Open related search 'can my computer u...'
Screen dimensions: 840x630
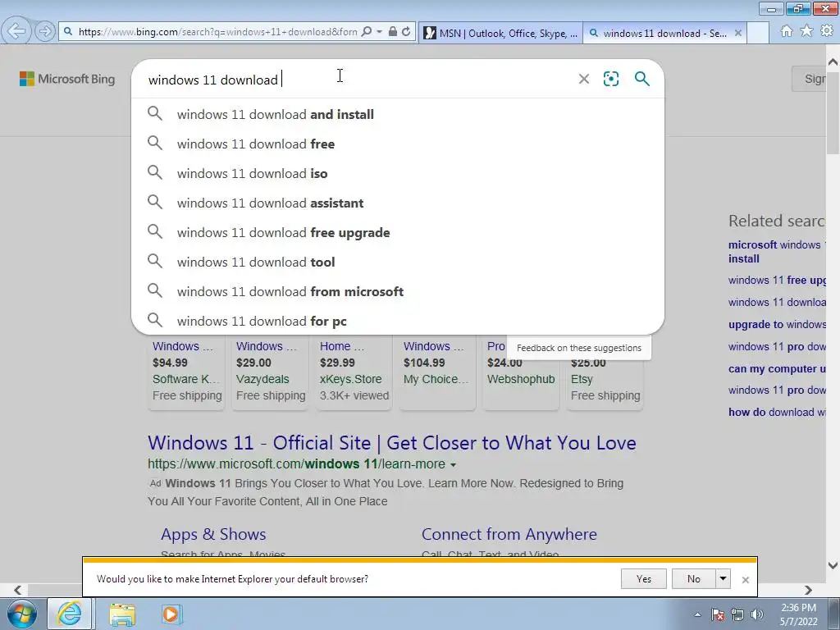[x=777, y=368]
